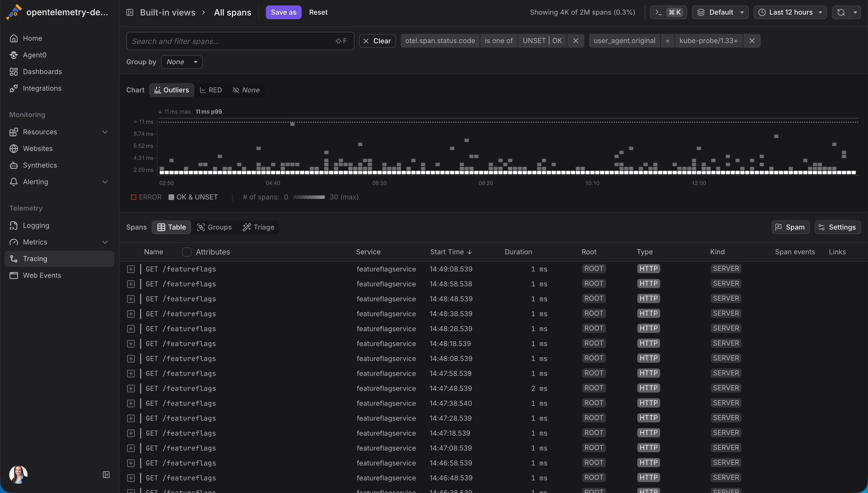This screenshot has height=493, width=868.
Task: Open the Synthetics monitoring page
Action: coord(40,165)
